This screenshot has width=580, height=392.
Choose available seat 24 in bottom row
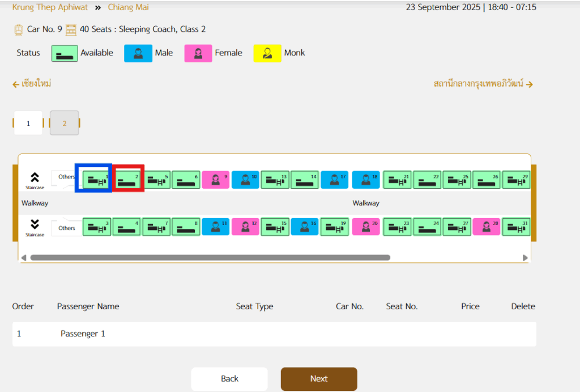click(x=427, y=227)
